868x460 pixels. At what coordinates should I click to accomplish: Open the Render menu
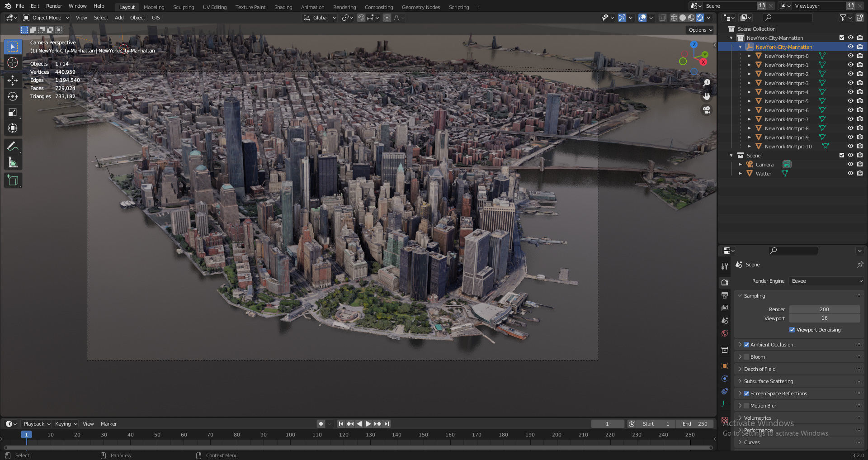(x=54, y=6)
